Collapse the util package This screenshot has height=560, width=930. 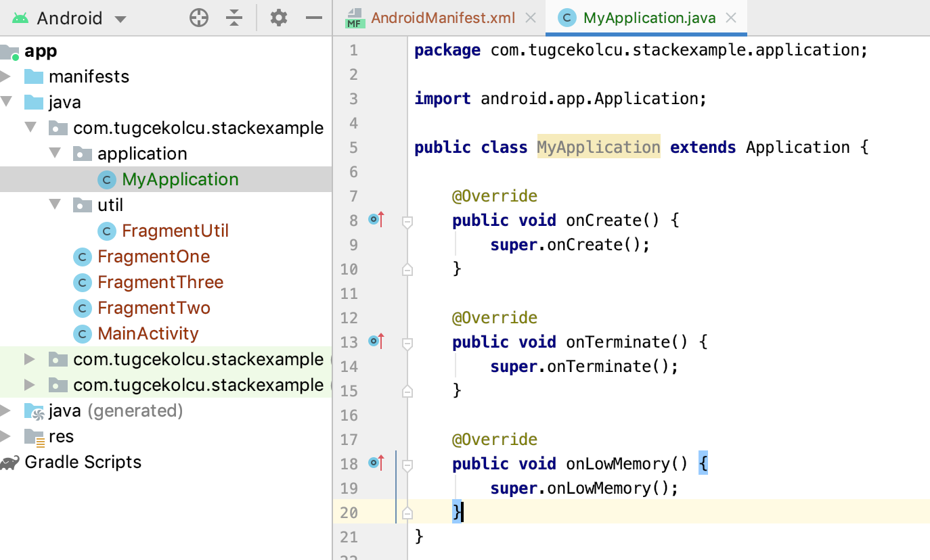pyautogui.click(x=55, y=205)
